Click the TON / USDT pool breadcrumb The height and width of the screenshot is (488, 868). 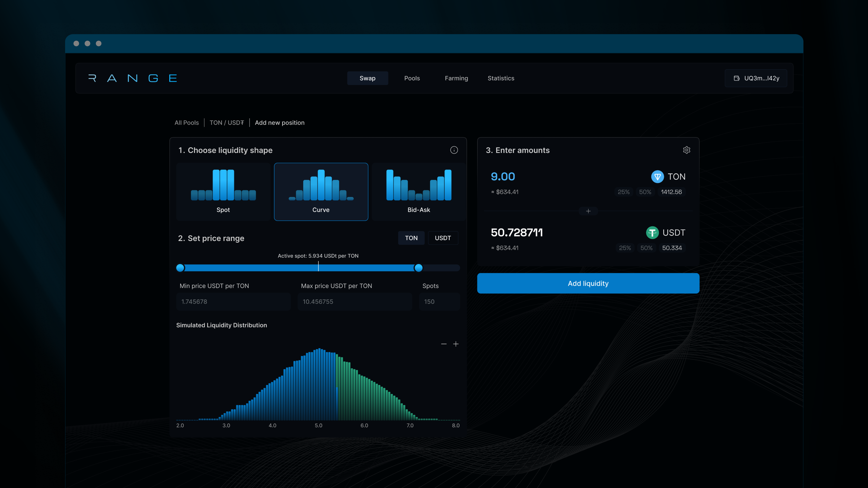[x=226, y=123]
